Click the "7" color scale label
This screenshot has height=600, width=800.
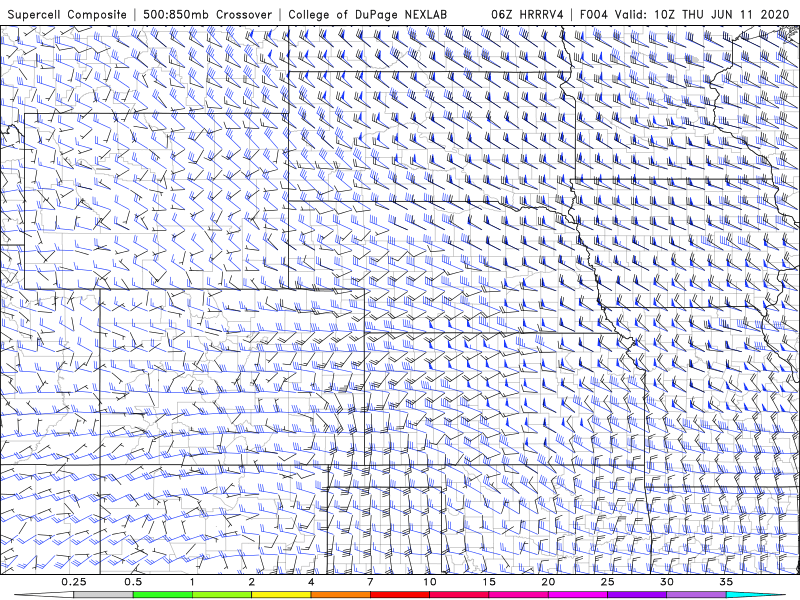point(370,582)
